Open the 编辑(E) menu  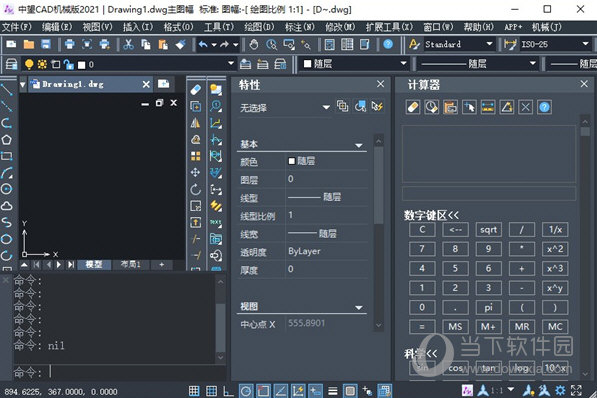pos(57,27)
